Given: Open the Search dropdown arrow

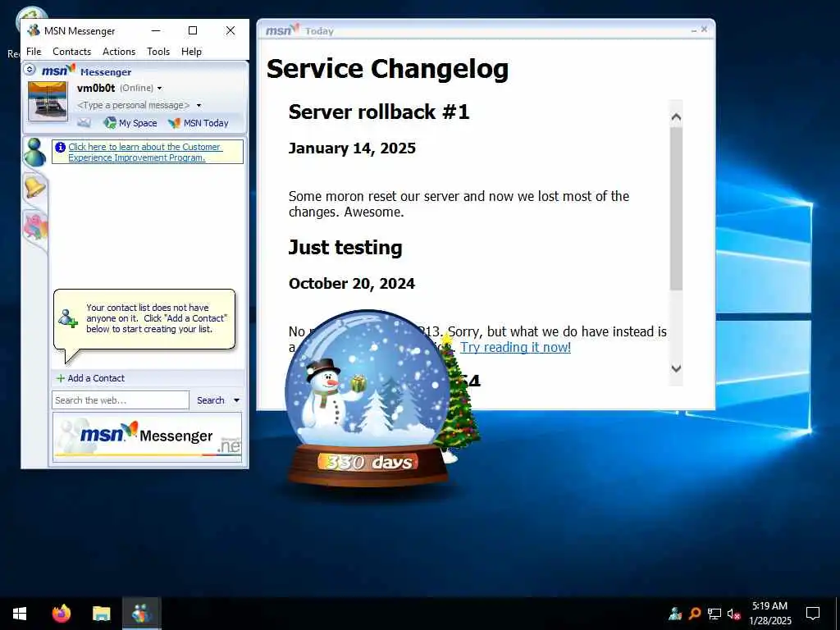Looking at the screenshot, I should pos(237,400).
